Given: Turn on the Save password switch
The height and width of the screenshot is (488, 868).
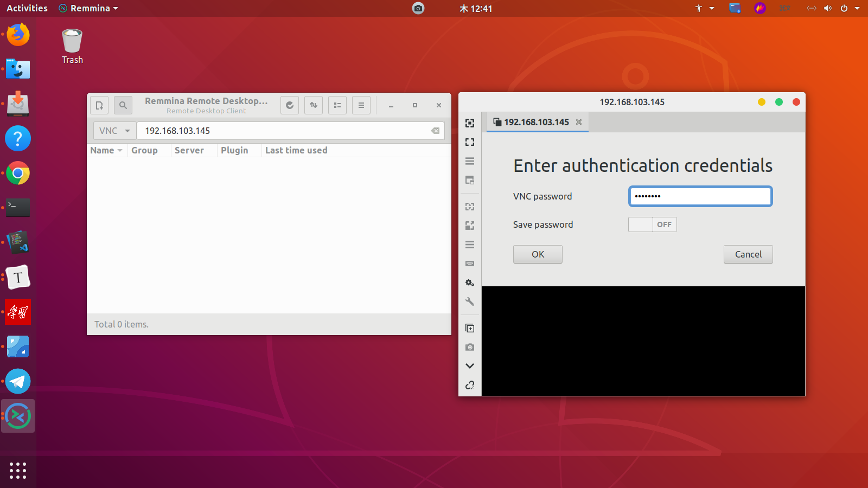Looking at the screenshot, I should tap(653, 224).
